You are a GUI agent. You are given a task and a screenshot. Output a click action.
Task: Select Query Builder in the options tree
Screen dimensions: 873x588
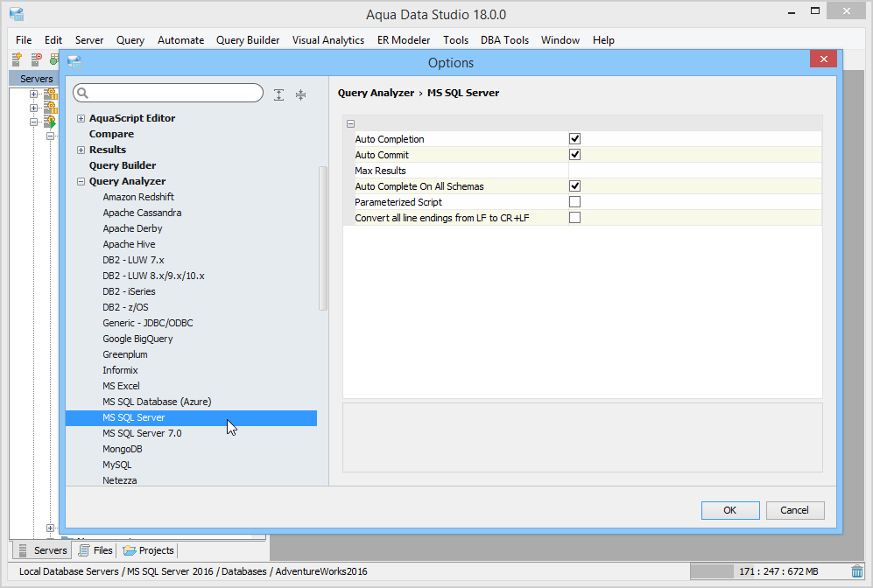click(x=123, y=165)
